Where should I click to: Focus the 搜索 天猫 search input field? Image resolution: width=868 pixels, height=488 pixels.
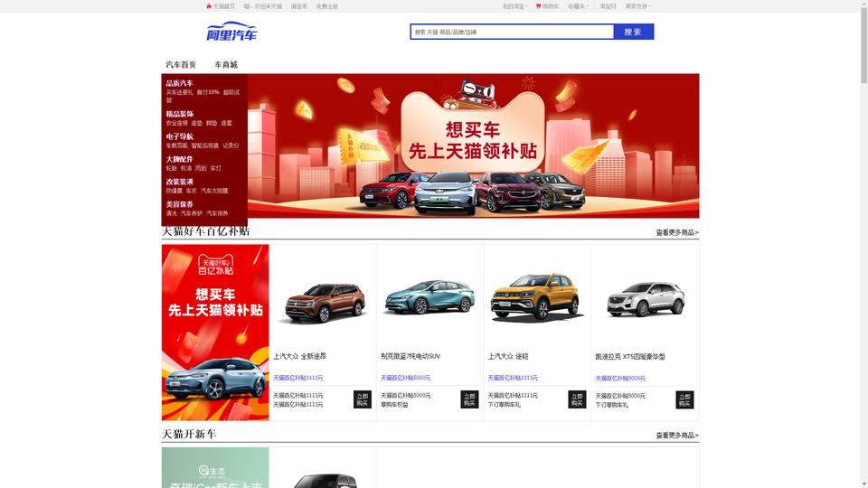pos(512,32)
